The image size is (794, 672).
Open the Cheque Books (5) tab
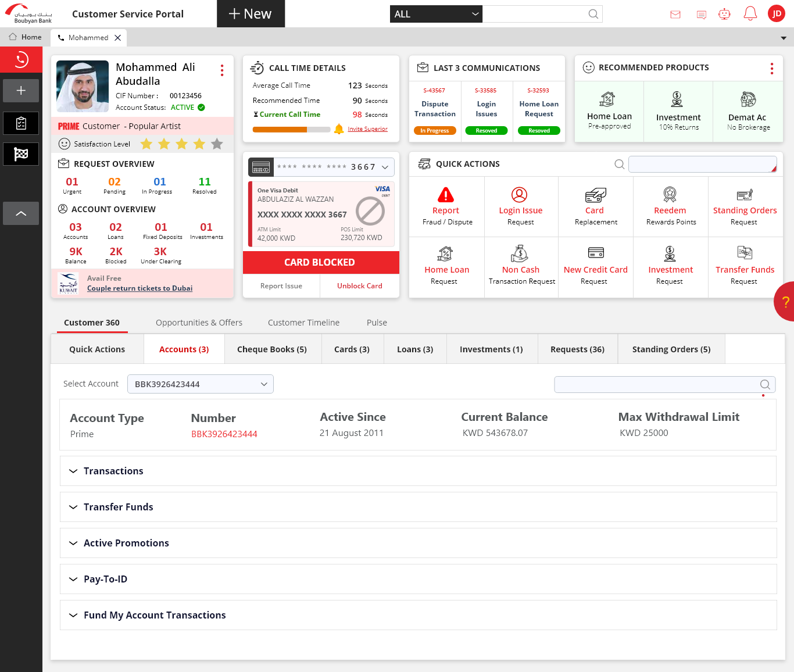pyautogui.click(x=271, y=349)
